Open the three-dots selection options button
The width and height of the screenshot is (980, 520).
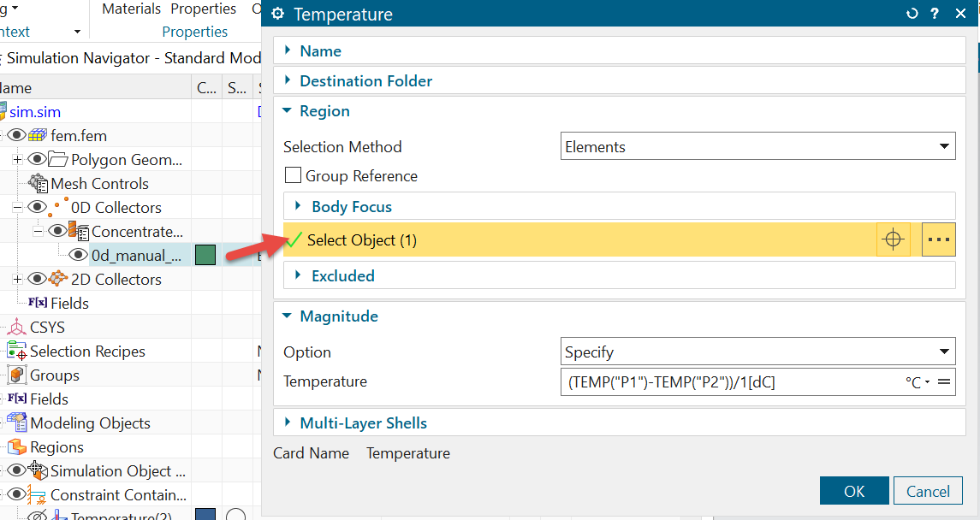coord(939,240)
